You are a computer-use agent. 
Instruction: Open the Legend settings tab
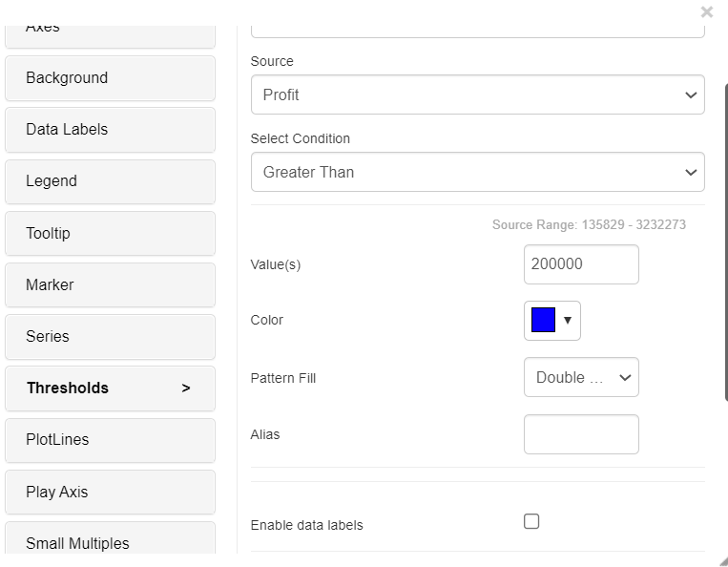tap(110, 181)
